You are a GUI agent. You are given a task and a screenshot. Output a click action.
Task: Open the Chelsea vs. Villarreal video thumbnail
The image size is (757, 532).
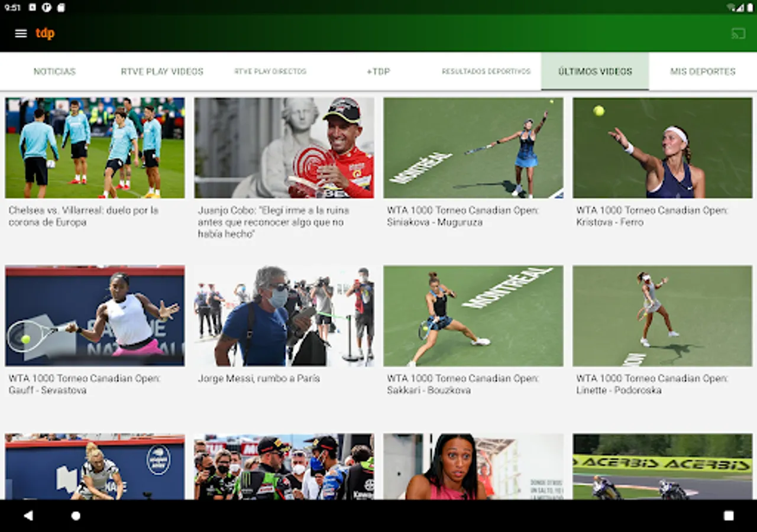[x=95, y=148]
